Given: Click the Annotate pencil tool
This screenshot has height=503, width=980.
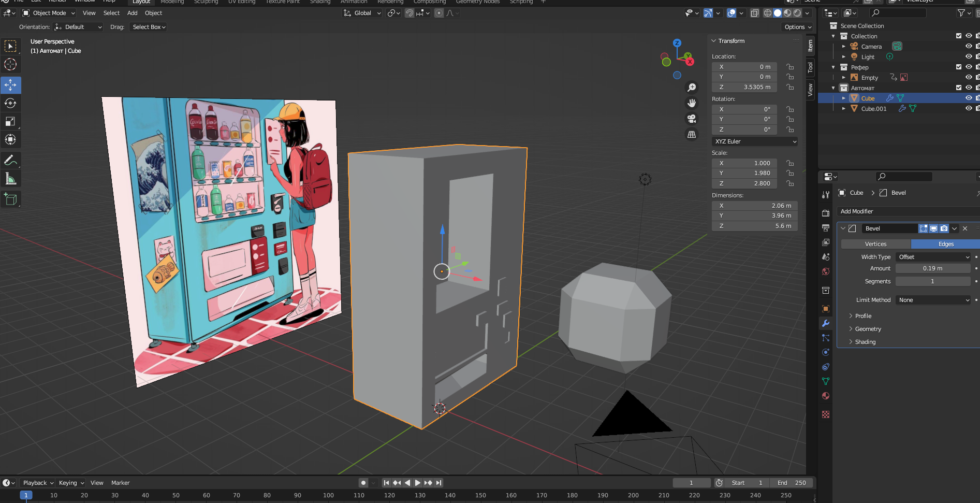Looking at the screenshot, I should click(x=10, y=161).
